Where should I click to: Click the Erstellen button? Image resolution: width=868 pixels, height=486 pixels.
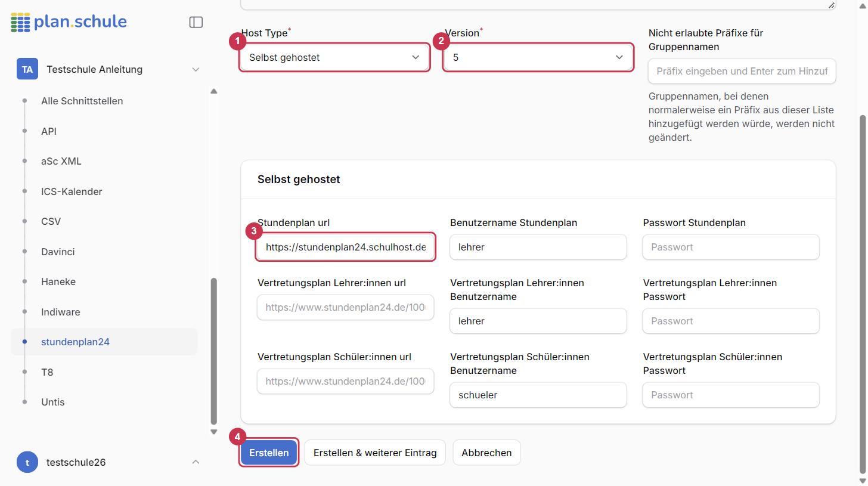pyautogui.click(x=269, y=453)
